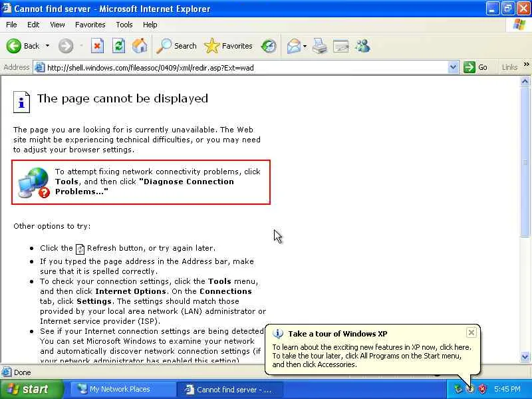This screenshot has height=399, width=532.
Task: Click the 5:45 PM clock
Action: pyautogui.click(x=507, y=389)
